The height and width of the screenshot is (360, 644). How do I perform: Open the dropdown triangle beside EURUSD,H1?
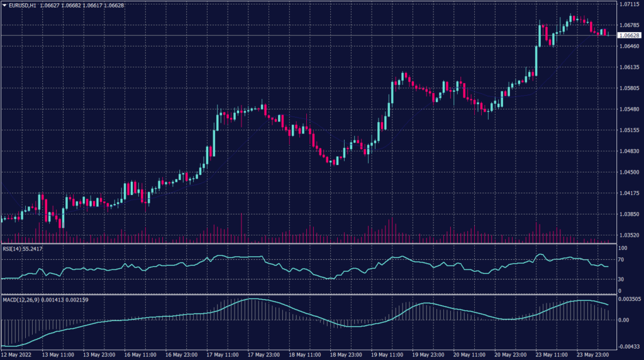click(5, 6)
